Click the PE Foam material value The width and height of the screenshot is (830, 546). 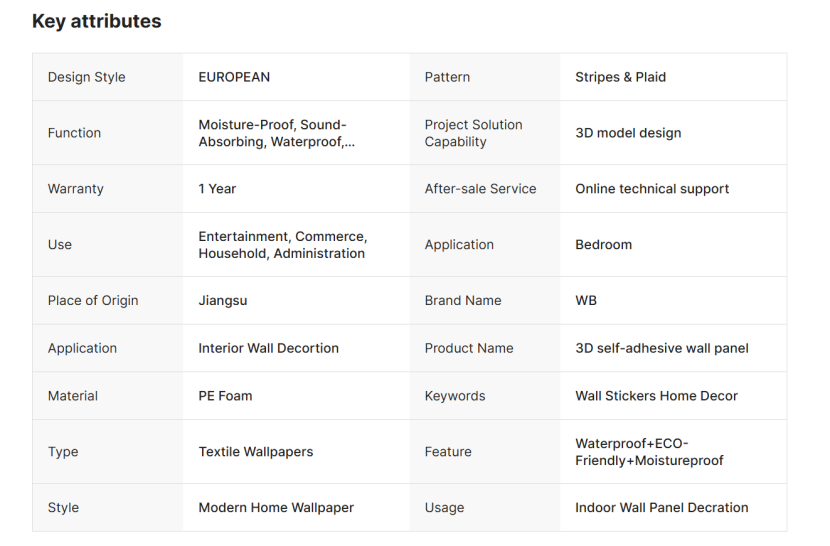coord(225,396)
